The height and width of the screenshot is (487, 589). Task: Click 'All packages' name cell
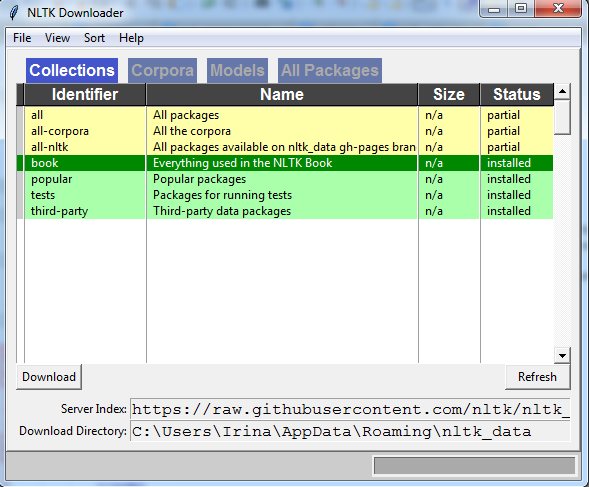pos(282,115)
